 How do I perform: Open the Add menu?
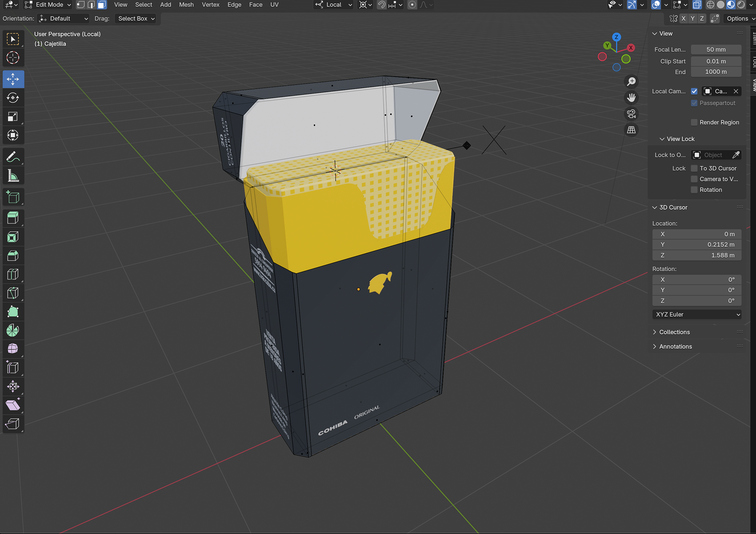coord(165,5)
